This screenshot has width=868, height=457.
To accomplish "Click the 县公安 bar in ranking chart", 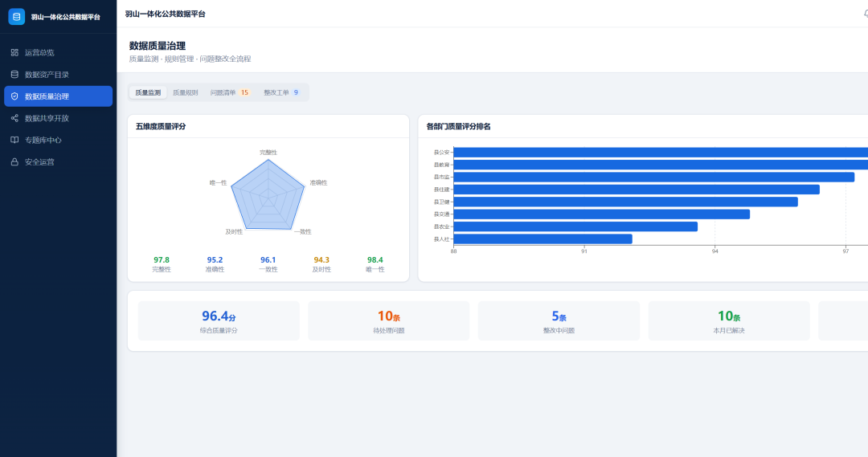I will pos(661,153).
